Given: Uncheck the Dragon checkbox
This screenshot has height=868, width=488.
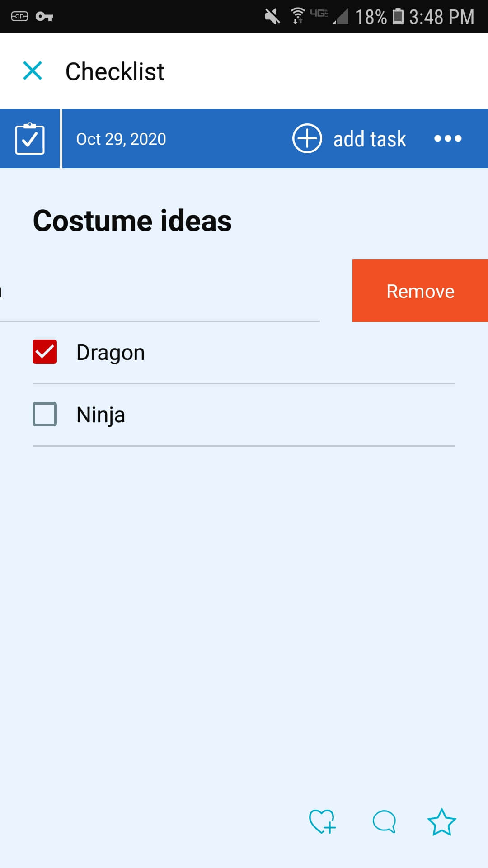Looking at the screenshot, I should (45, 352).
